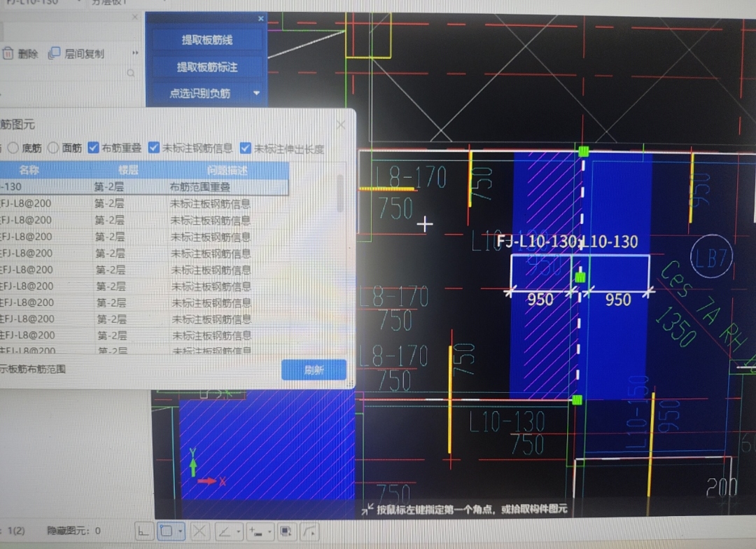Image resolution: width=756 pixels, height=549 pixels.
Task: Click the 示板筋布筋范围 option text
Action: [33, 369]
